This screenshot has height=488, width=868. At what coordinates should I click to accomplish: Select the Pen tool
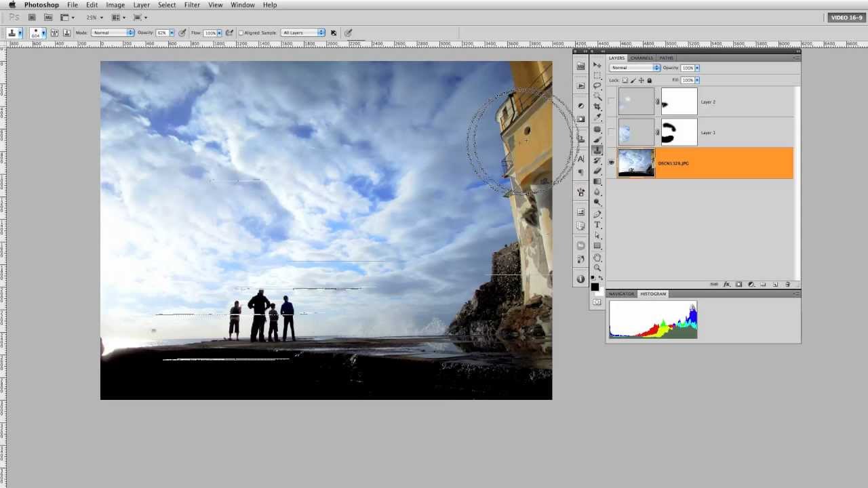[597, 214]
